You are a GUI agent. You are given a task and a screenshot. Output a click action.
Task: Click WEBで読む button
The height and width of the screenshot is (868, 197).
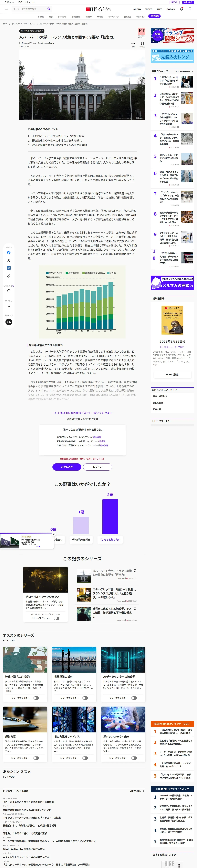tap(172, 374)
